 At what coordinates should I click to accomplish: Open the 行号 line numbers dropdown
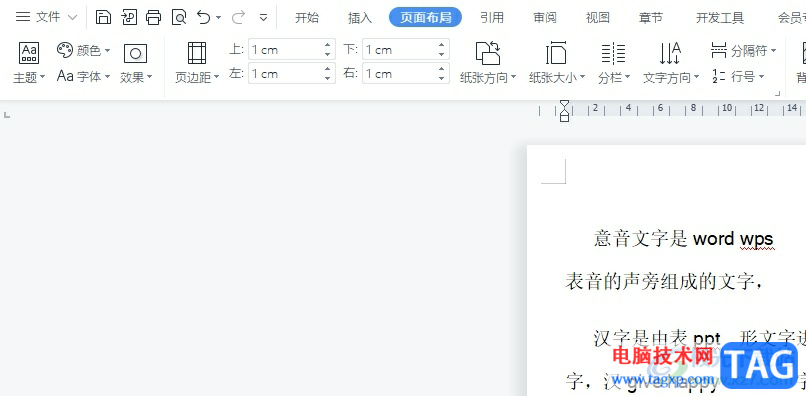(x=738, y=77)
